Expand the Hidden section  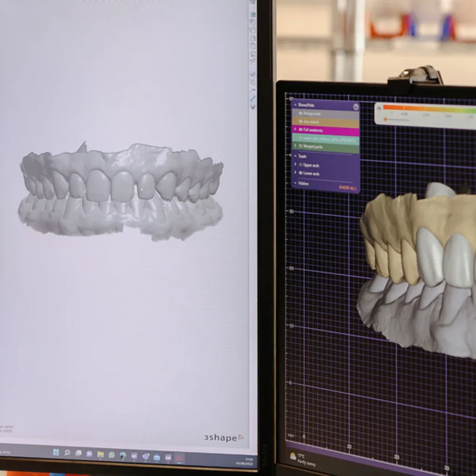tap(295, 183)
